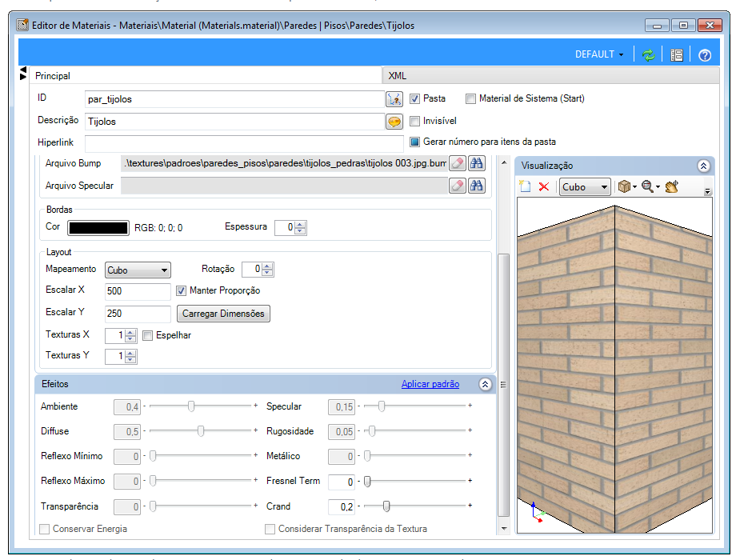Click the brick cube preview thumbnail
This screenshot has height=560, width=744.
click(614, 366)
